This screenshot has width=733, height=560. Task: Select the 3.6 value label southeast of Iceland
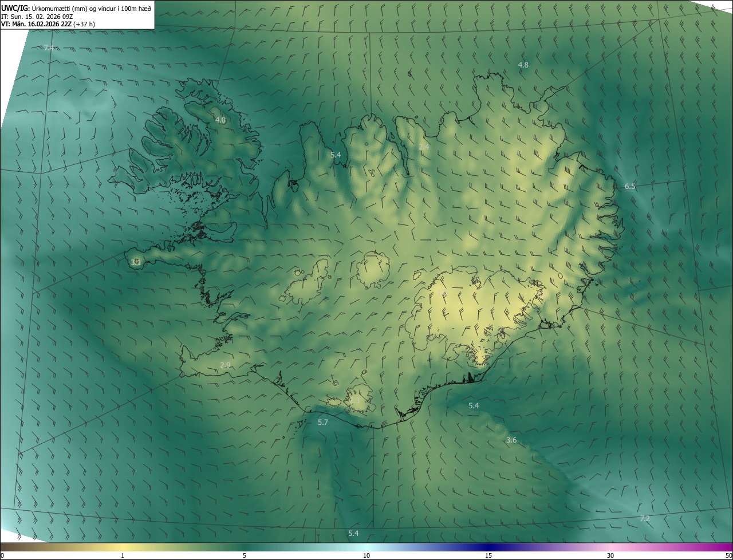(511, 440)
